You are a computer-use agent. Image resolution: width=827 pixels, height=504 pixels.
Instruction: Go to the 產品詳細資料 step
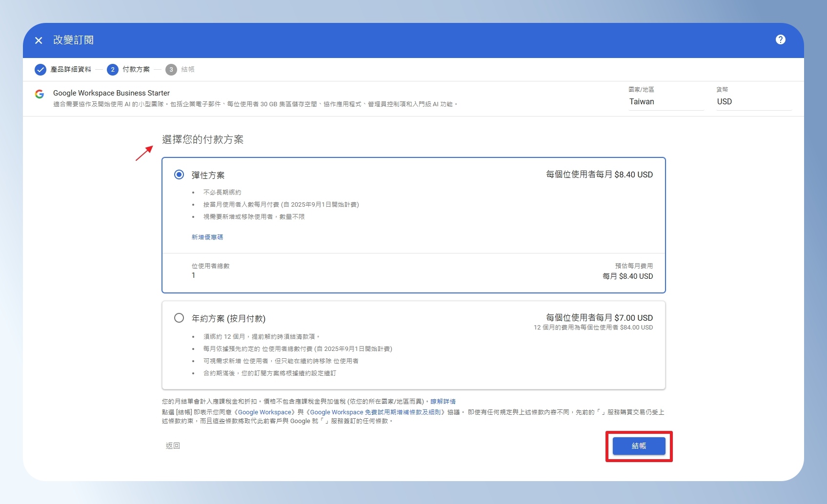[x=71, y=70]
